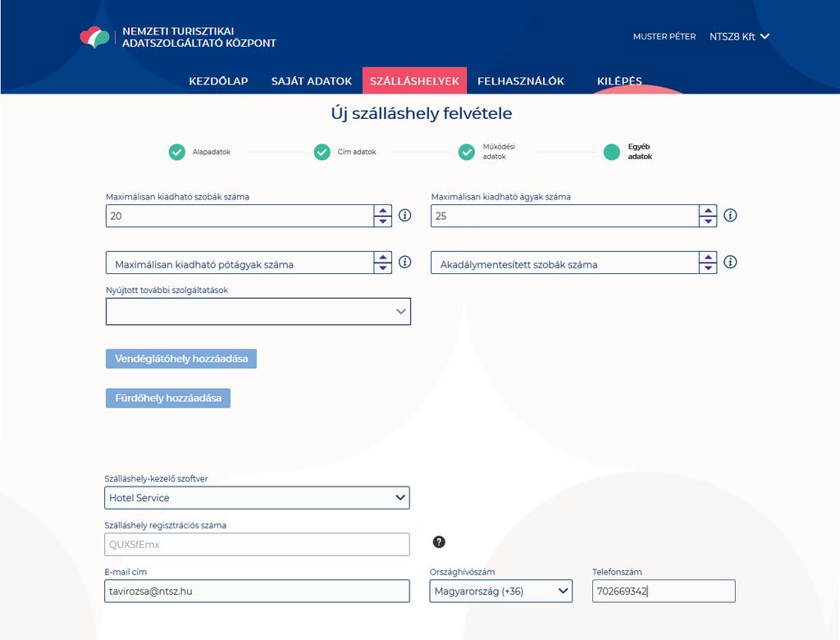
Task: Click the Szálláshely regisztrációs száma field
Action: click(x=257, y=545)
